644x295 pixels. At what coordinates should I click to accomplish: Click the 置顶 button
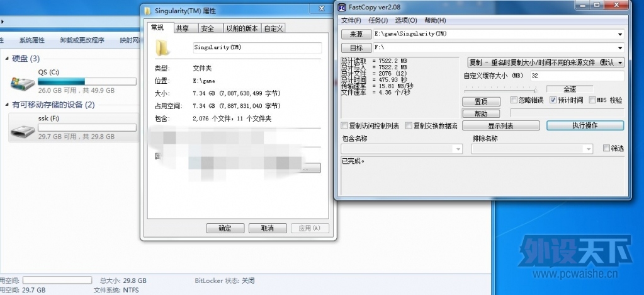point(481,101)
